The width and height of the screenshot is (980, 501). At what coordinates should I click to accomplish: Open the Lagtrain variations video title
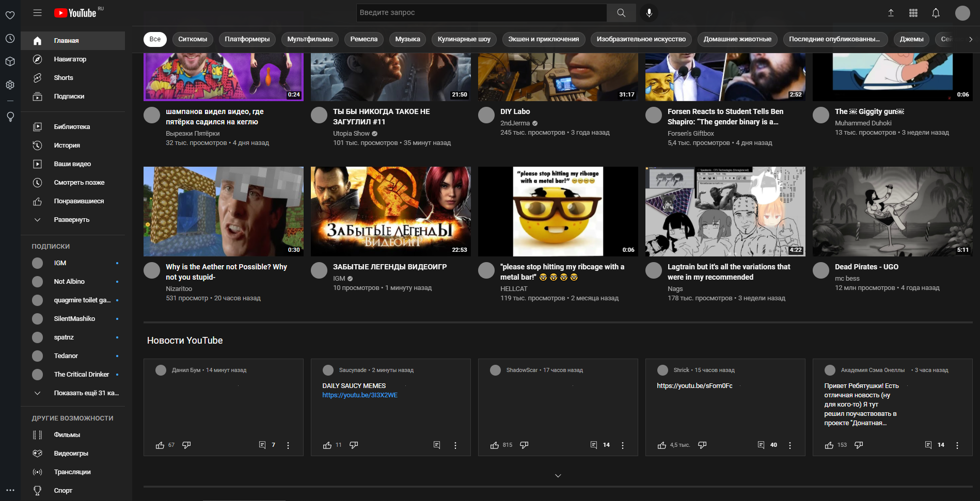pyautogui.click(x=729, y=272)
